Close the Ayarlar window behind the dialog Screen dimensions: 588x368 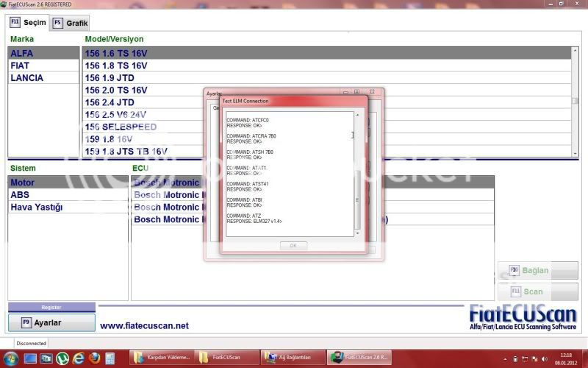pyautogui.click(x=372, y=91)
